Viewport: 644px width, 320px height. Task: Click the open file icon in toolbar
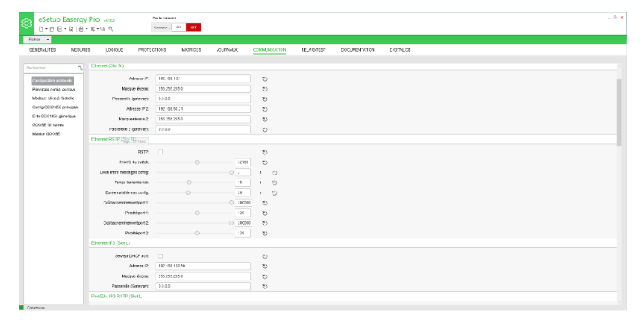52,29
